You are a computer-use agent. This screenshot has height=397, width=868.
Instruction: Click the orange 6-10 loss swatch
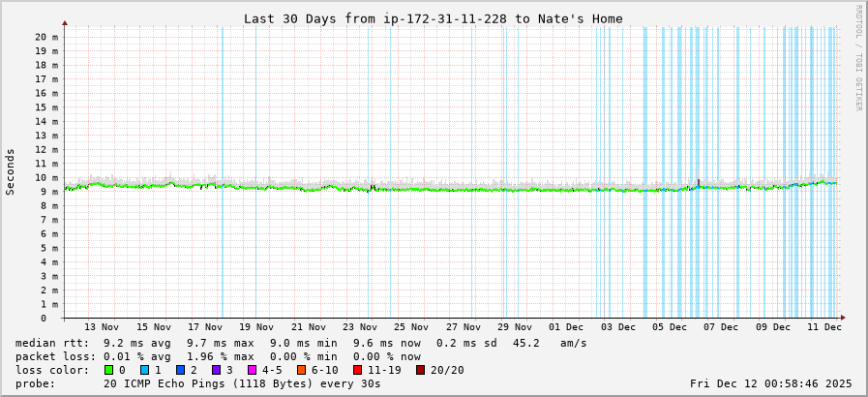click(301, 370)
